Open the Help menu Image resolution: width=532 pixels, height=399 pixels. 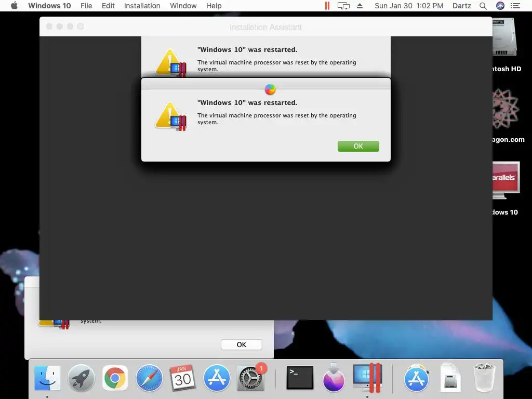214,6
